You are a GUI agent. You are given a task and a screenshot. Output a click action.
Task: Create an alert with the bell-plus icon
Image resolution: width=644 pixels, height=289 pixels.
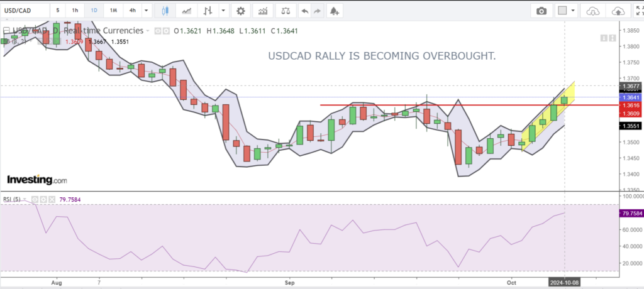click(x=334, y=11)
